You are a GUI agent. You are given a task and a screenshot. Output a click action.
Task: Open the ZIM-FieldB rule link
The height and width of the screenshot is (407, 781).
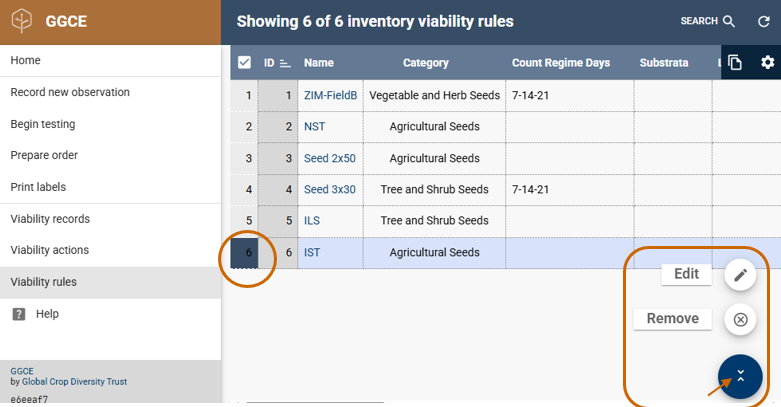330,96
